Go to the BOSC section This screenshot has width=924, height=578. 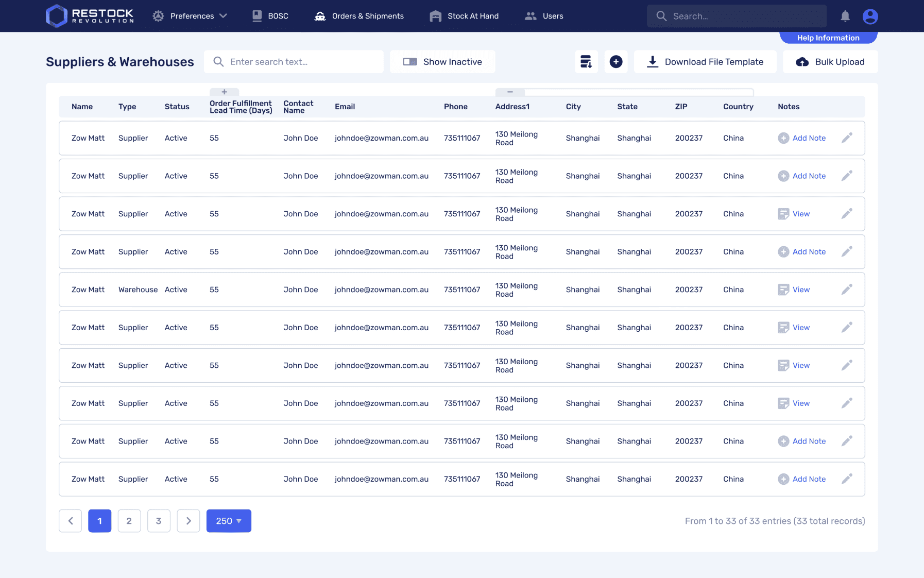270,16
